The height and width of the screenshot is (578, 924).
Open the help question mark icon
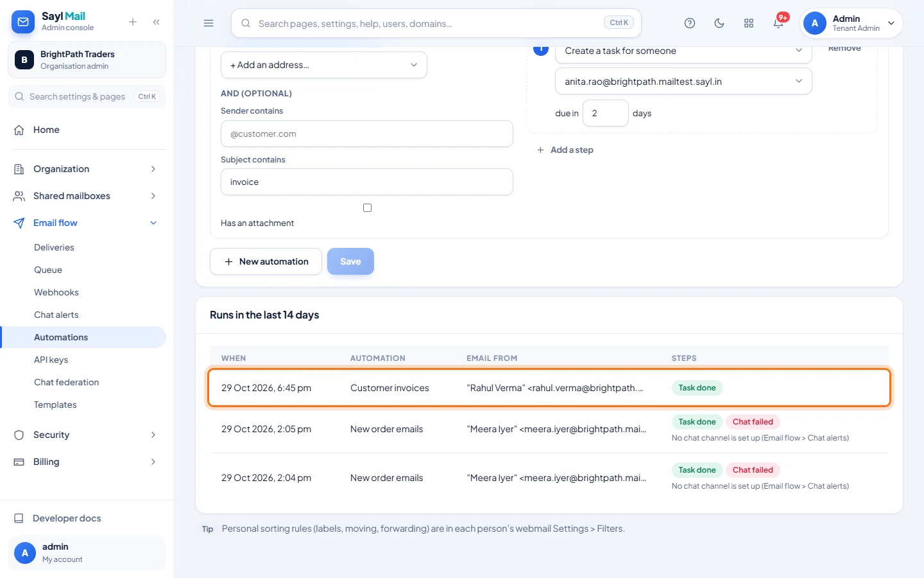[x=690, y=23]
